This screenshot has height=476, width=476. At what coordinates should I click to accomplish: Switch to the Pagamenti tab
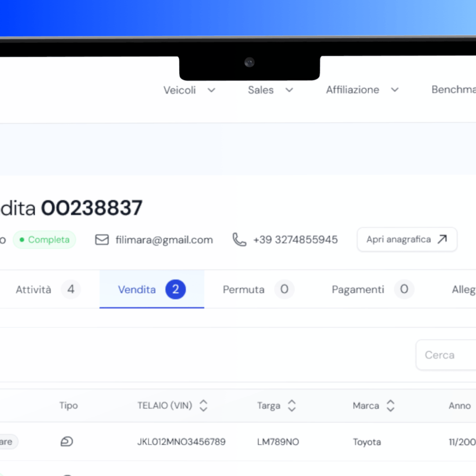pos(373,289)
